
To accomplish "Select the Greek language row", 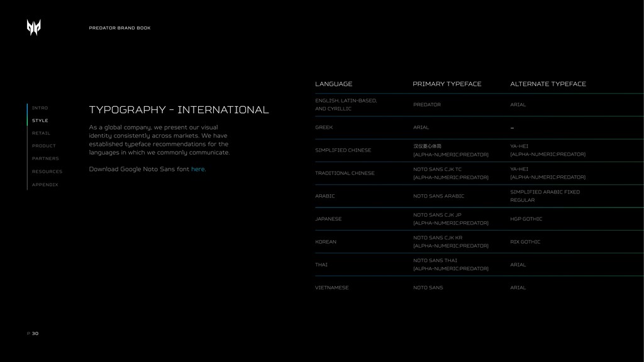I will point(324,128).
